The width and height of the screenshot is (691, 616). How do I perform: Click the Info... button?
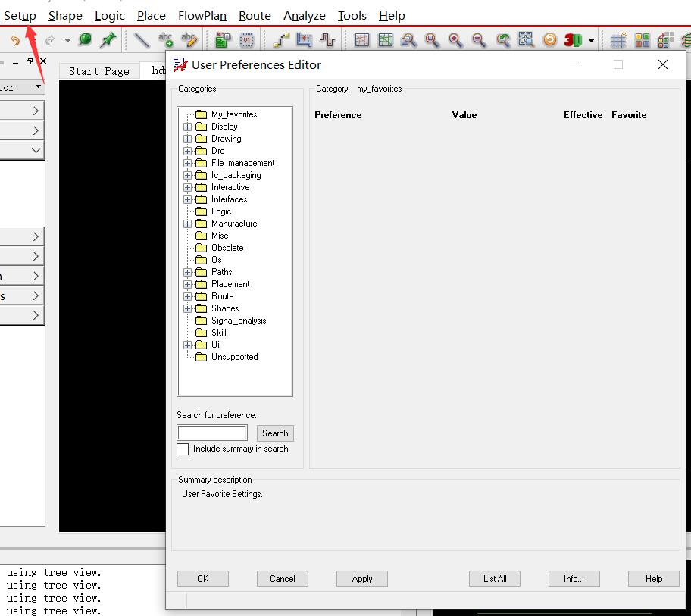tap(574, 579)
